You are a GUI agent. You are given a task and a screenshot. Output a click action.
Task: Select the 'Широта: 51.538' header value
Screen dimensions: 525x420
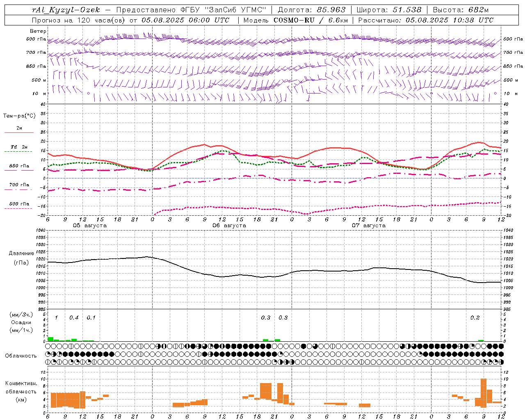point(389,10)
